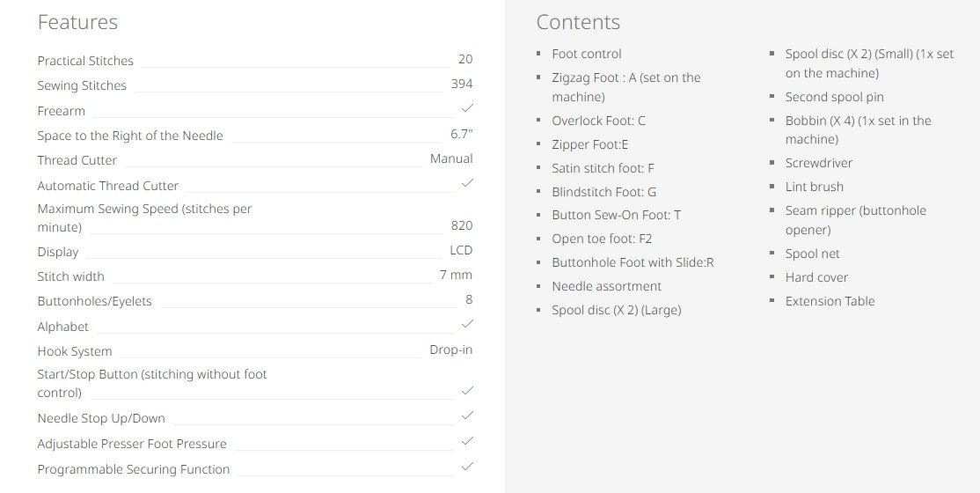
Task: Click the Alphabet feature checkmark
Action: 467,324
